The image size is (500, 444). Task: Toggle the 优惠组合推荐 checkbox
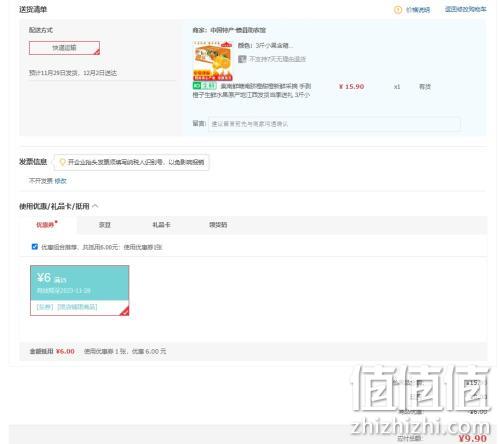click(x=35, y=247)
